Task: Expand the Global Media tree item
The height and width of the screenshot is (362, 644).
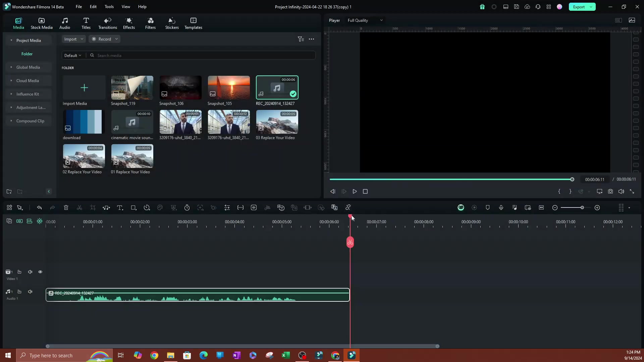Action: [x=28, y=67]
